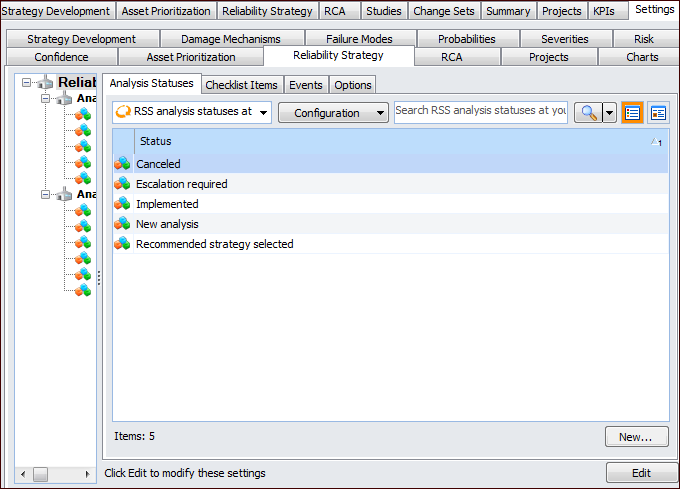Sort by the Status column header

401,141
